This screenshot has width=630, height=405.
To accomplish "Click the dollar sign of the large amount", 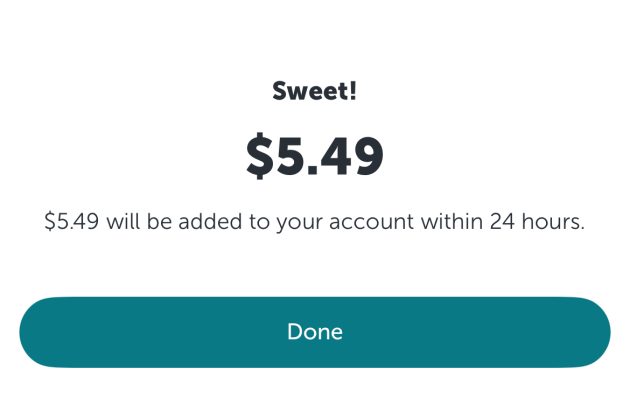I will coord(261,156).
